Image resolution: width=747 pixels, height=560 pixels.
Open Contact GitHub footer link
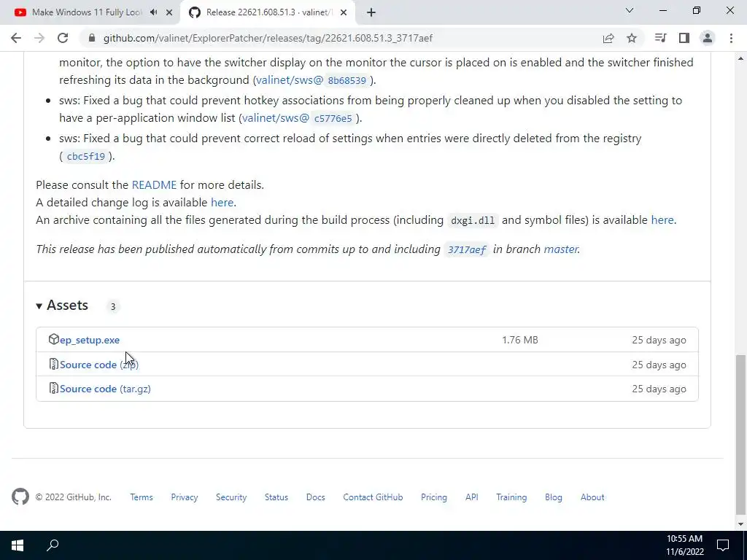(x=373, y=497)
